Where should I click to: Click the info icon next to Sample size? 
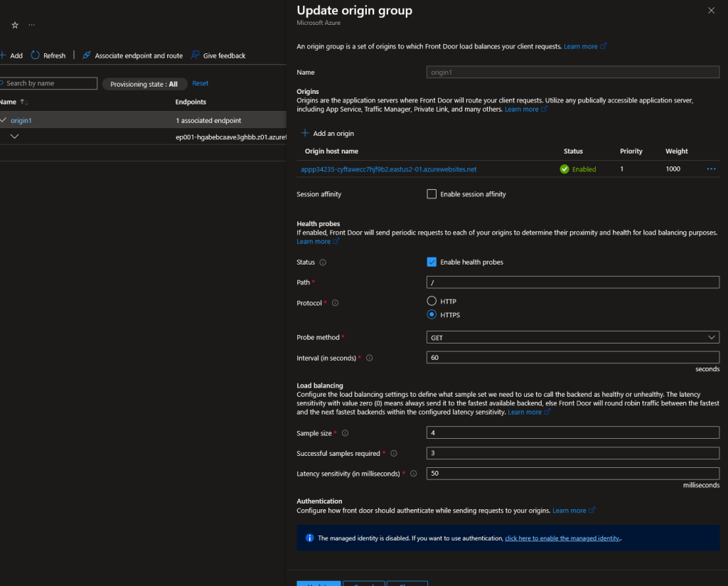[346, 433]
